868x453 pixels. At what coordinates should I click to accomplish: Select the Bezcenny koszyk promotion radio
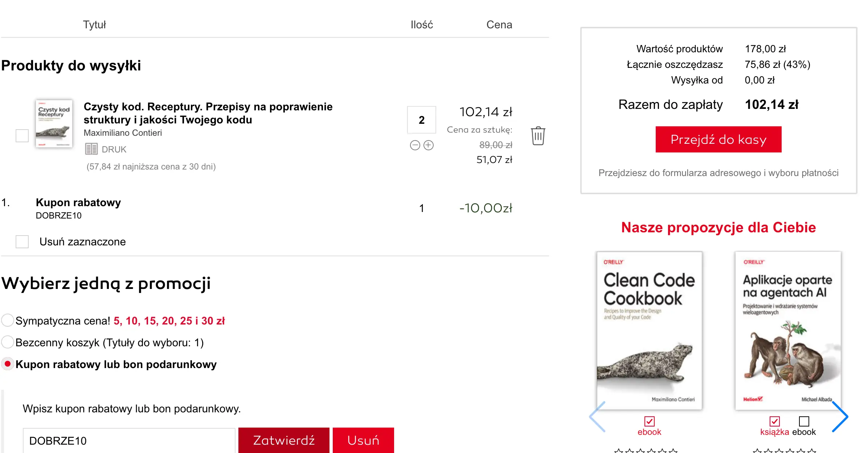coord(8,342)
